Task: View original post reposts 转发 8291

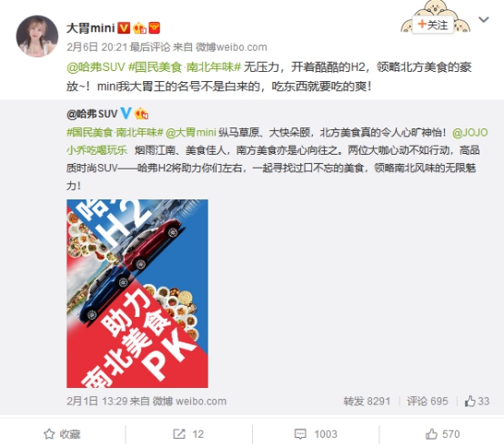Action: [x=367, y=401]
